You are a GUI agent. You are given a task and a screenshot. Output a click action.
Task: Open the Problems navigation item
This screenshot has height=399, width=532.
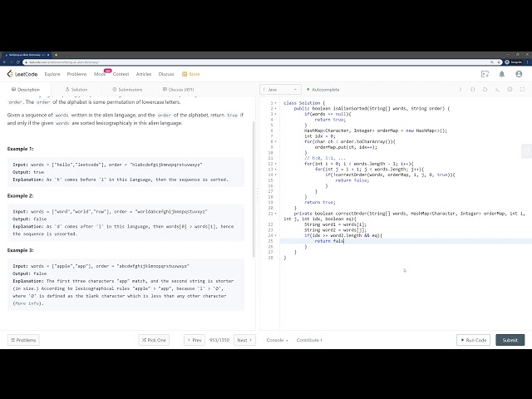[x=76, y=74]
